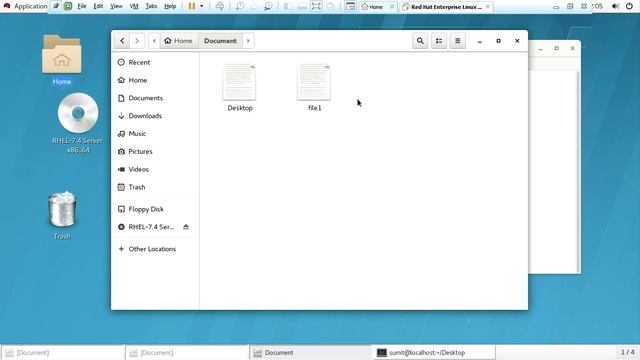Minimize the Document Files window
This screenshot has width=640, height=360.
click(x=480, y=41)
